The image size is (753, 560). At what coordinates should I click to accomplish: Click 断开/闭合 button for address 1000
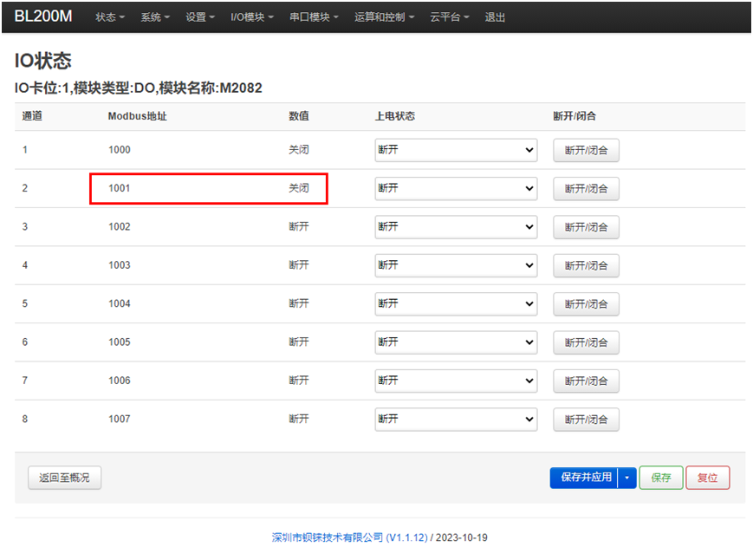pyautogui.click(x=586, y=150)
